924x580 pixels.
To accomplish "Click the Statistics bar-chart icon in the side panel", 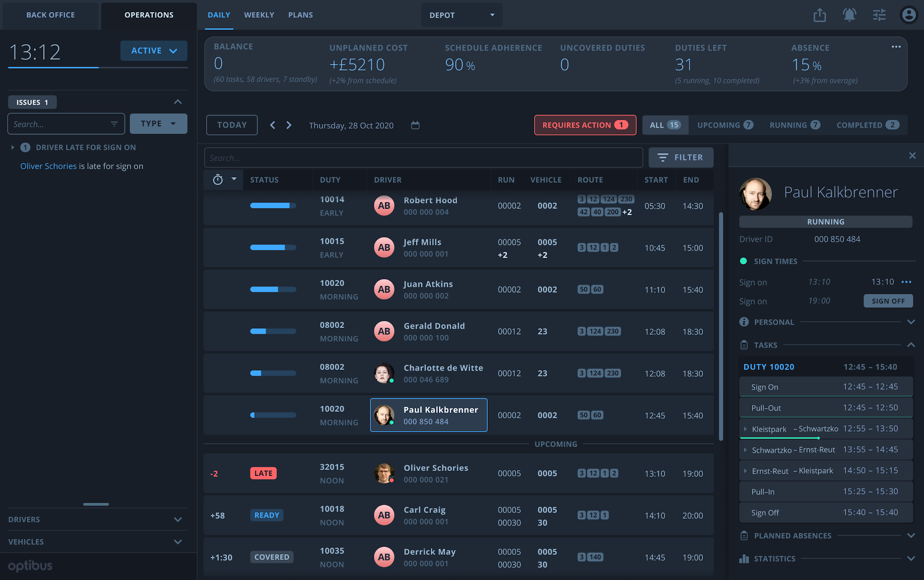I will [x=744, y=558].
